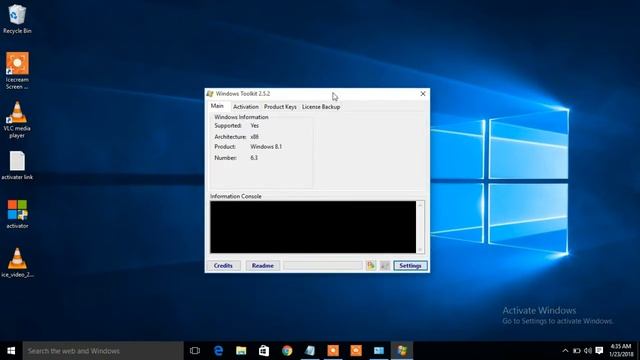Viewport: 640px width, 360px height.
Task: Open the Readme button
Action: point(263,266)
